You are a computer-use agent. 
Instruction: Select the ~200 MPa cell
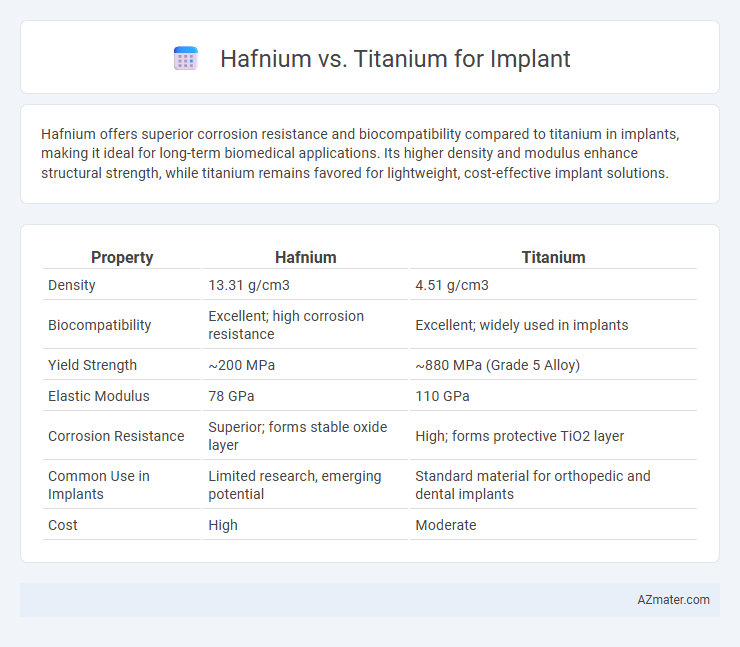[305, 365]
